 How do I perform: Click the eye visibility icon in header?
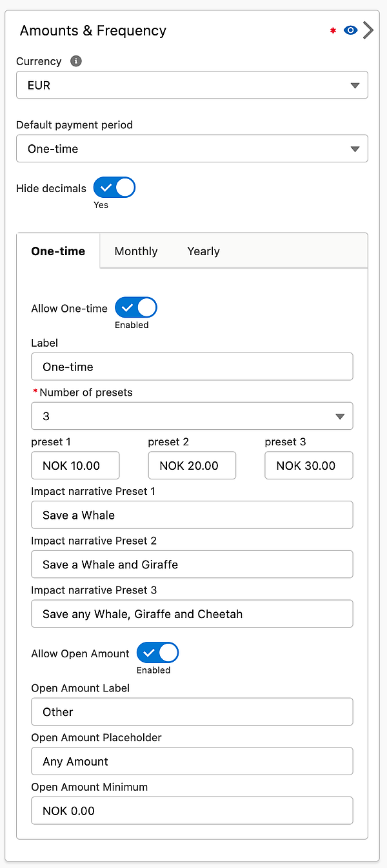[x=350, y=30]
